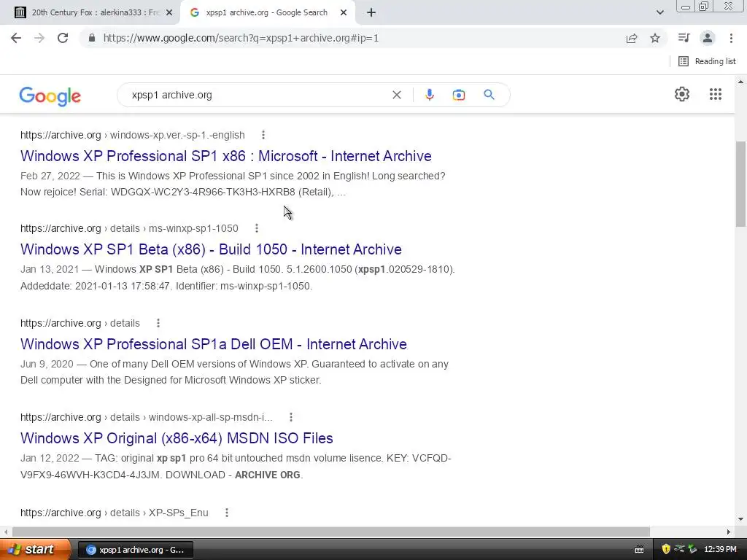Open the Chrome profile avatar

tap(708, 38)
